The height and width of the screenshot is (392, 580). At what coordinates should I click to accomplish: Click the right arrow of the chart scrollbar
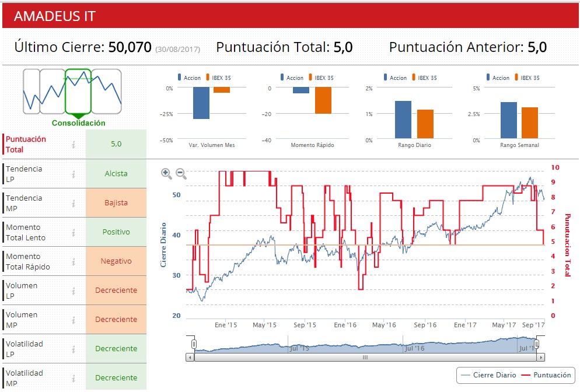(x=541, y=357)
